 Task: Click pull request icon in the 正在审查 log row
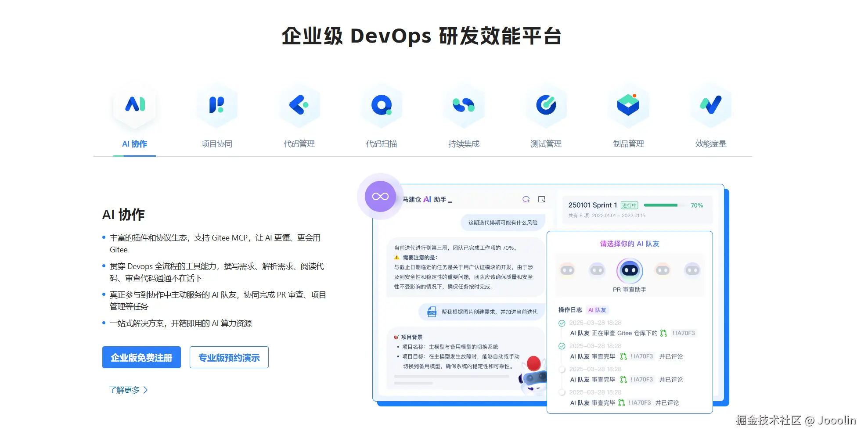click(x=663, y=333)
